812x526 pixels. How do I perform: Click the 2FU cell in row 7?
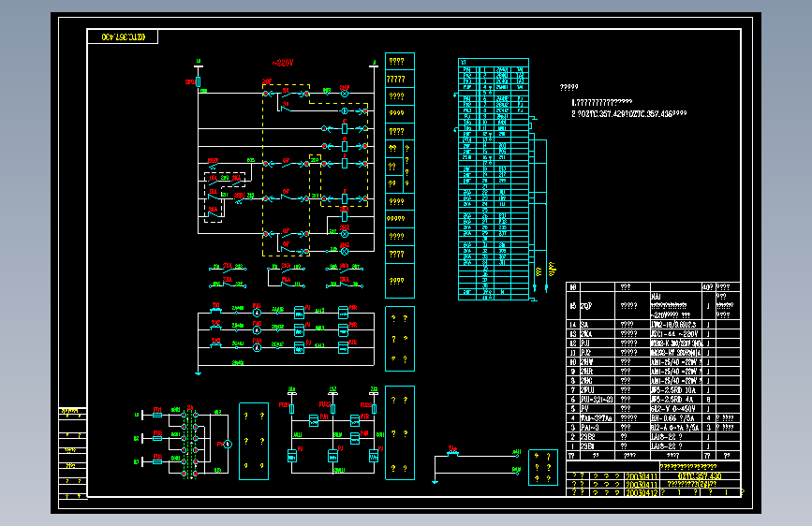(x=598, y=390)
